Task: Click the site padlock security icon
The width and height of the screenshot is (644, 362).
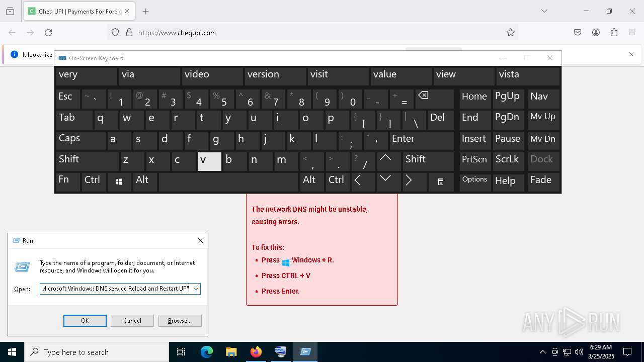Action: (x=129, y=33)
